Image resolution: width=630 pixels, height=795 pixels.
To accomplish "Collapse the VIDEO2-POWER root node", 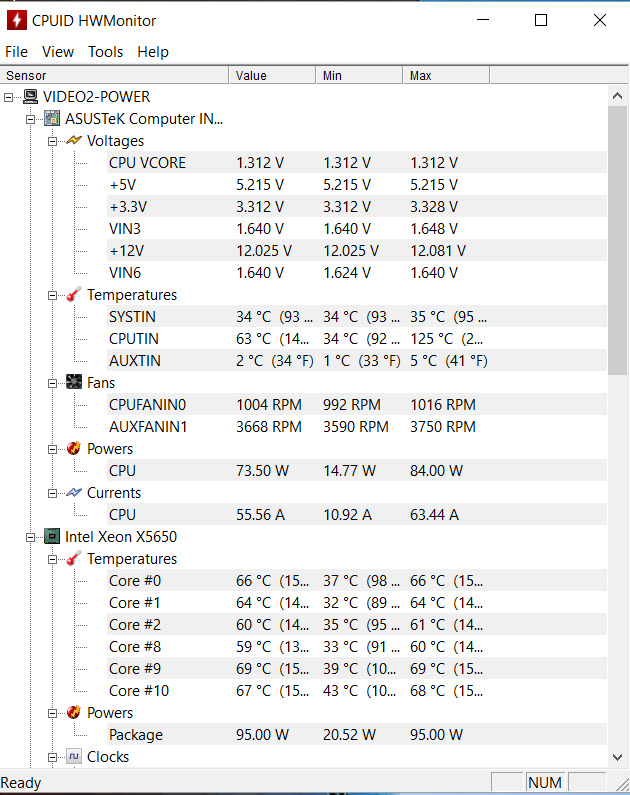I will [x=9, y=97].
